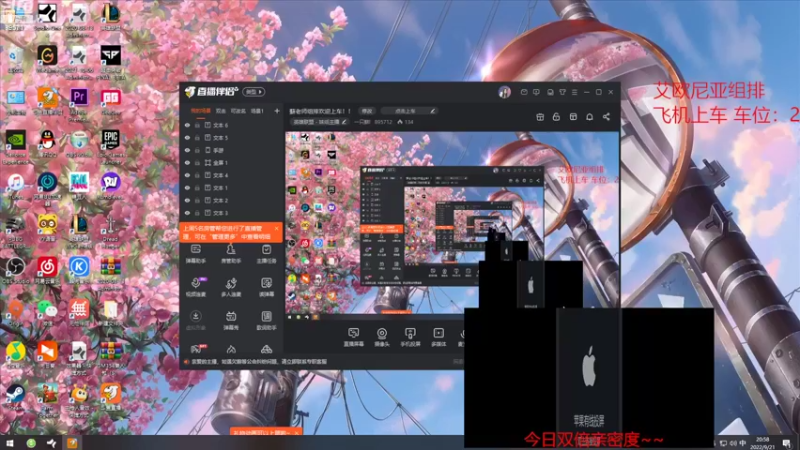Hide the 文本 2 layer
The height and width of the screenshot is (450, 800).
point(187,201)
